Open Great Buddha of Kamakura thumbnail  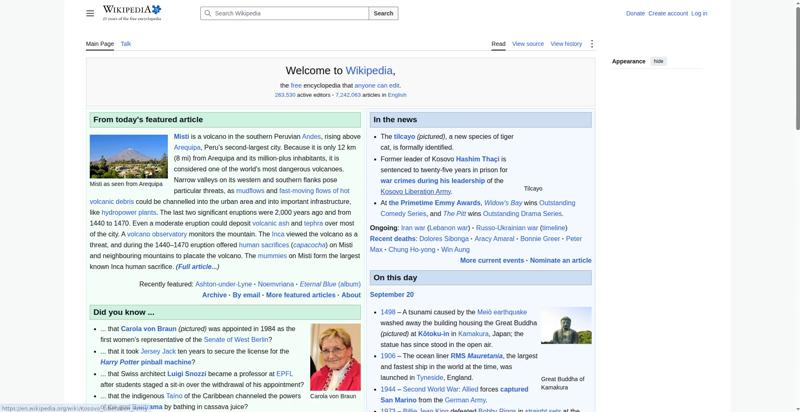tap(566, 325)
